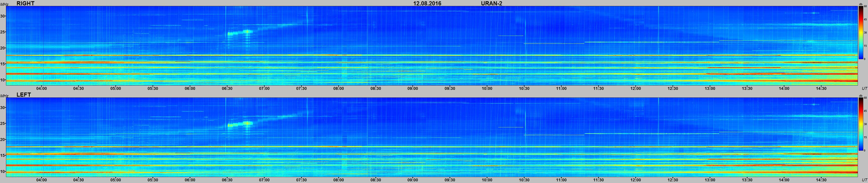The width and height of the screenshot is (868, 183).
Task: Select the RIGHT polarization panel label
Action: 25,3
